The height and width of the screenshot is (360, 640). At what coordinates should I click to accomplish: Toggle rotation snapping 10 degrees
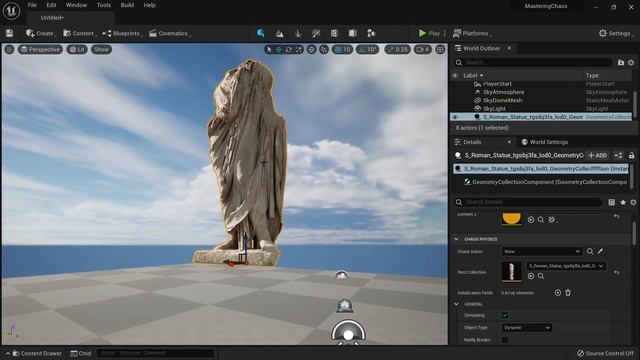pos(367,49)
